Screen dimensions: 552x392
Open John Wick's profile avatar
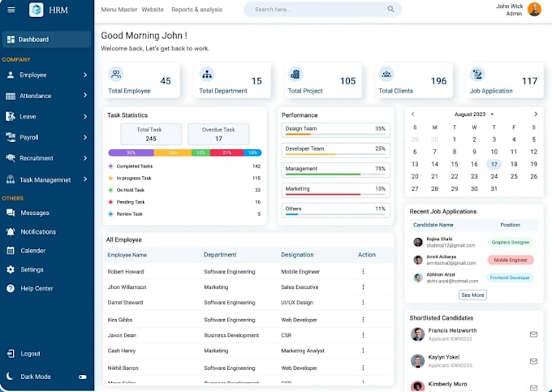[534, 10]
